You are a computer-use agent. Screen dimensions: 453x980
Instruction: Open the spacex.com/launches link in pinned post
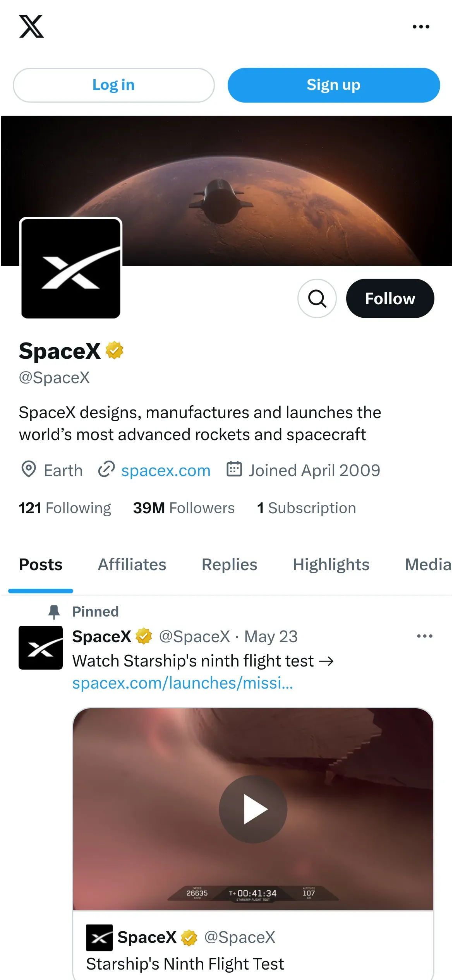click(x=182, y=683)
